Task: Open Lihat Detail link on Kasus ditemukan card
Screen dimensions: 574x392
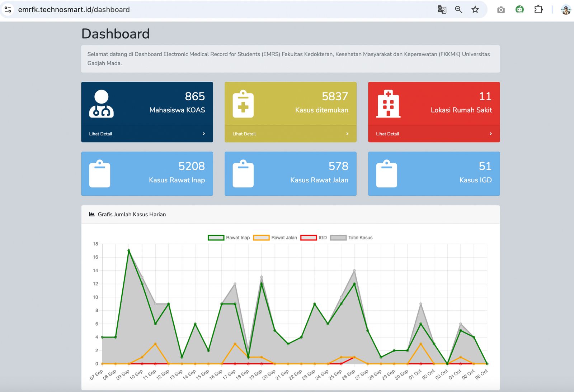Action: tap(244, 134)
